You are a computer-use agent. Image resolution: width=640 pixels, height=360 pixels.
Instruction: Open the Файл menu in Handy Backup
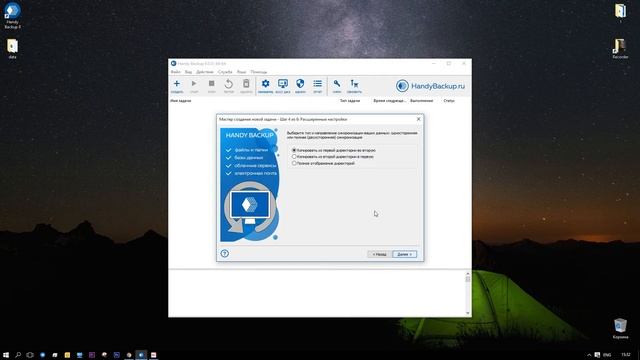[x=176, y=72]
